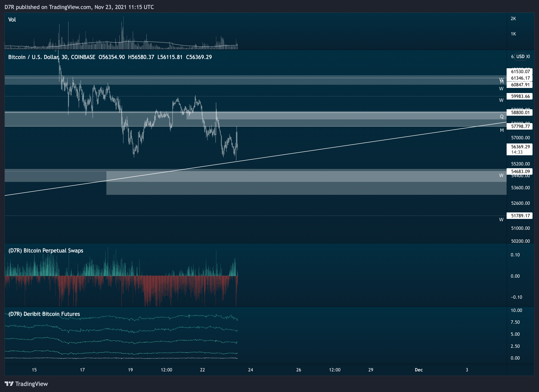Click the 50200.00 price axis tick
The image size is (539, 392).
520,241
